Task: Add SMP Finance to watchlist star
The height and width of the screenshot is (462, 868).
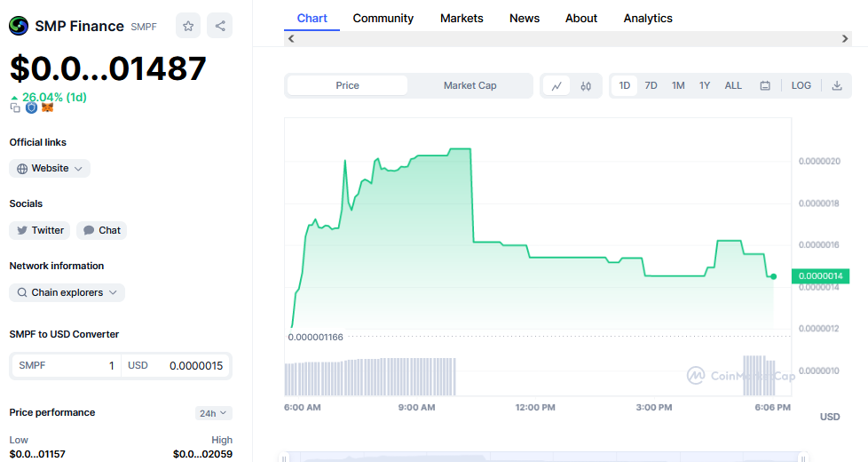Action: [x=188, y=26]
